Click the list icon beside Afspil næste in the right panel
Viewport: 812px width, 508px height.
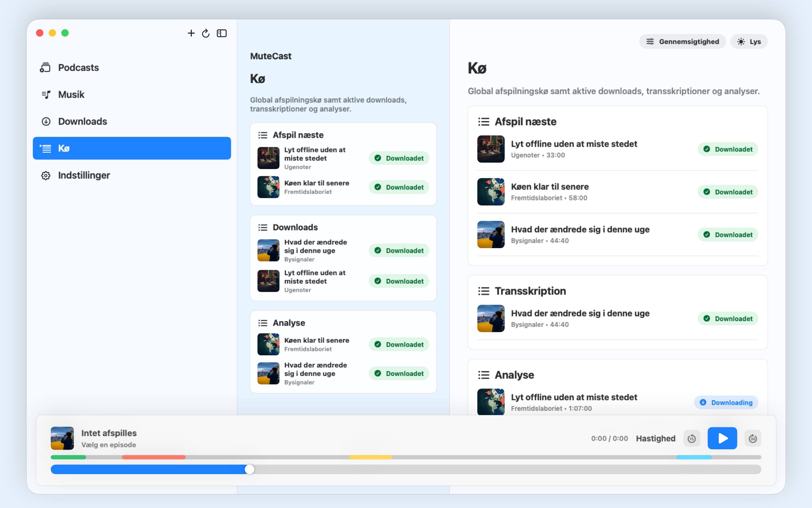pyautogui.click(x=484, y=122)
